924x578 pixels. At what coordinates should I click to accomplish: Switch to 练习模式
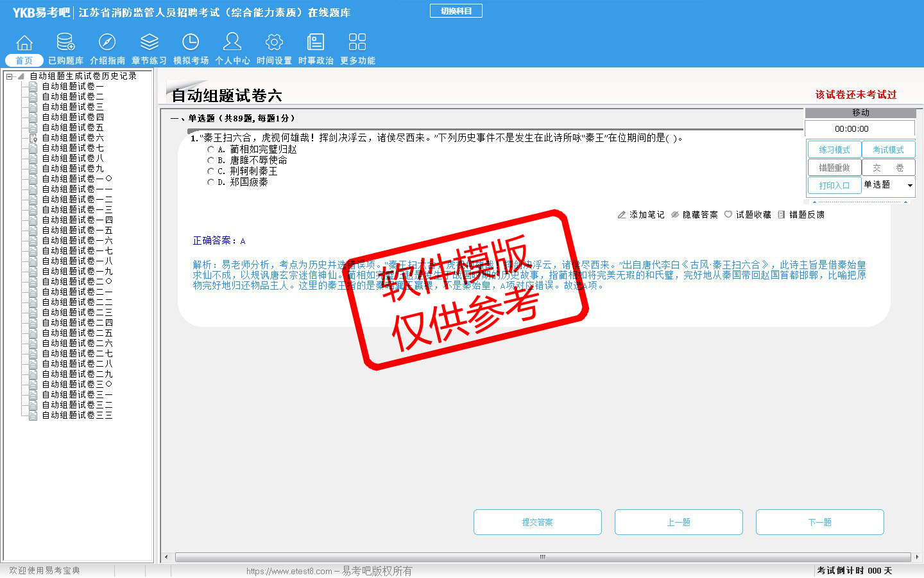[834, 150]
